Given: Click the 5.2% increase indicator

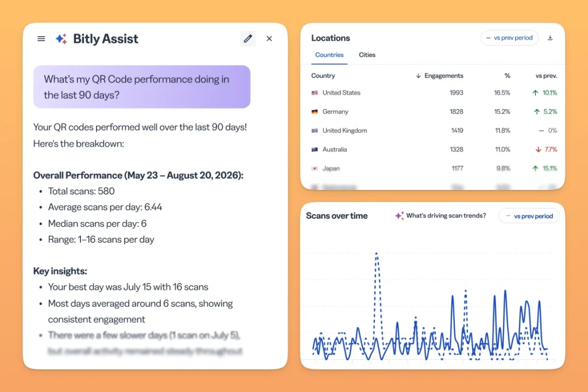Looking at the screenshot, I should [x=546, y=112].
